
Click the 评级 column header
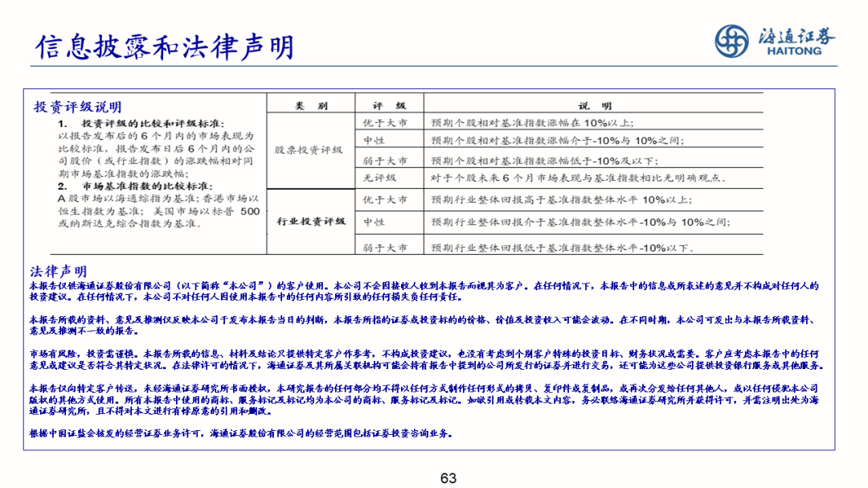click(x=389, y=106)
